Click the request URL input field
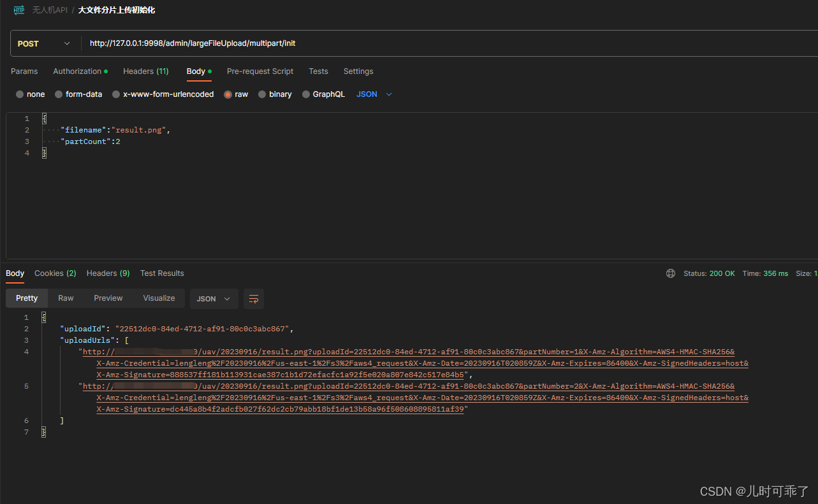 pyautogui.click(x=446, y=44)
